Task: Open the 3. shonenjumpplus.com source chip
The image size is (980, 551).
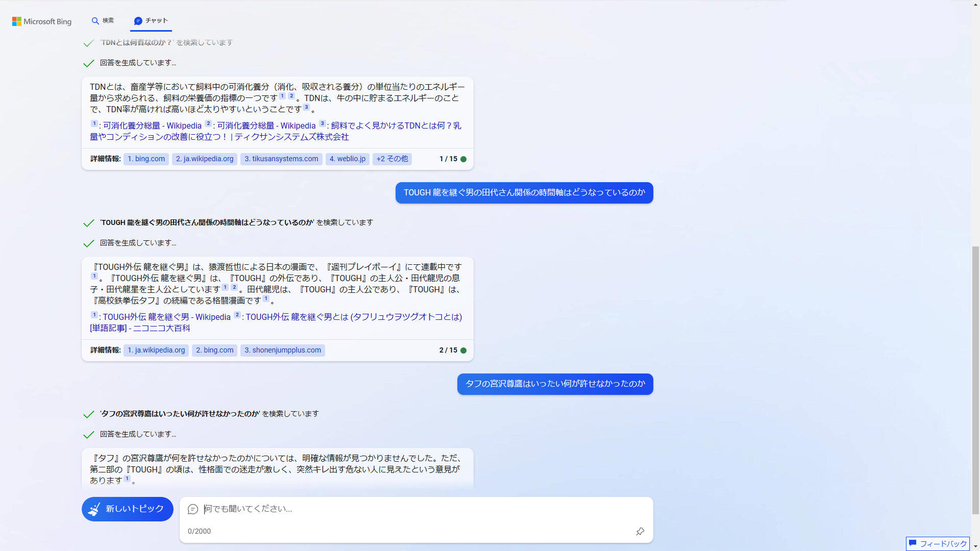Action: coord(282,350)
